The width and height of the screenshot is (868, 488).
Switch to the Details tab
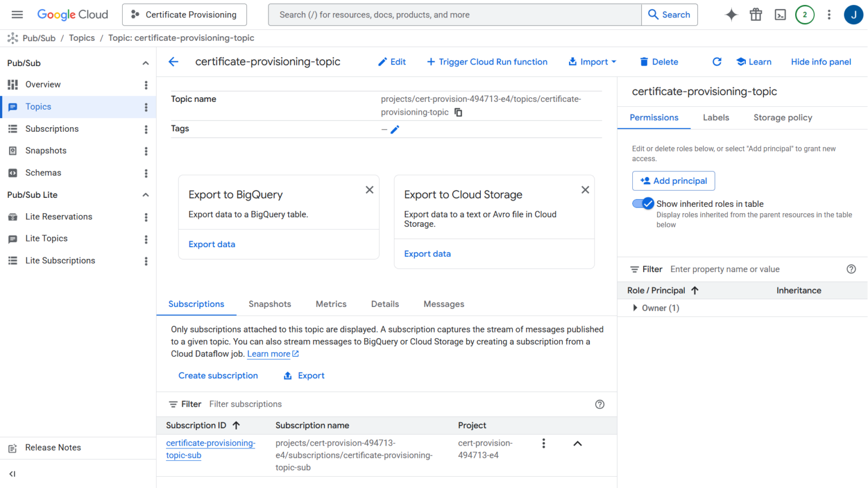pos(385,304)
